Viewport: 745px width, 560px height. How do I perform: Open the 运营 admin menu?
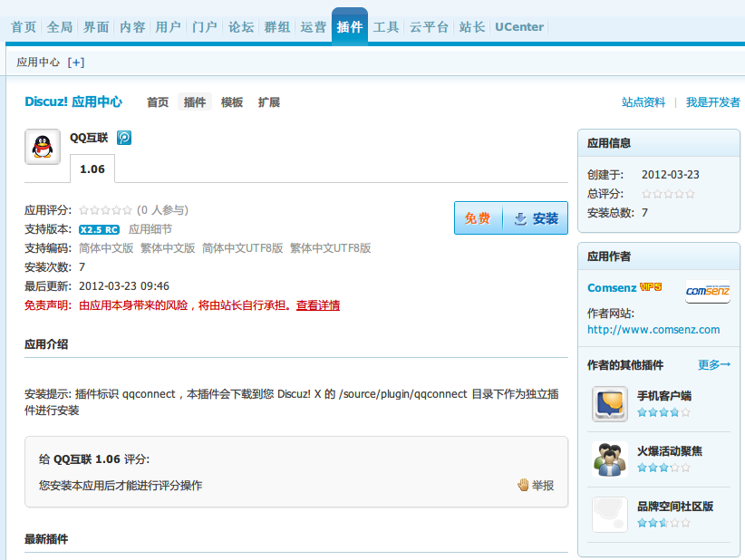[313, 27]
